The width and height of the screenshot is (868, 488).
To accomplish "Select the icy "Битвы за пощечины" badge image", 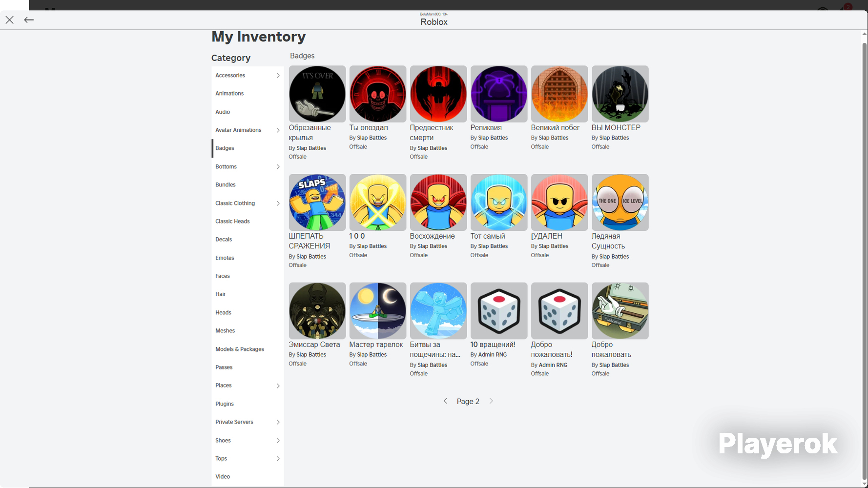I will (438, 311).
